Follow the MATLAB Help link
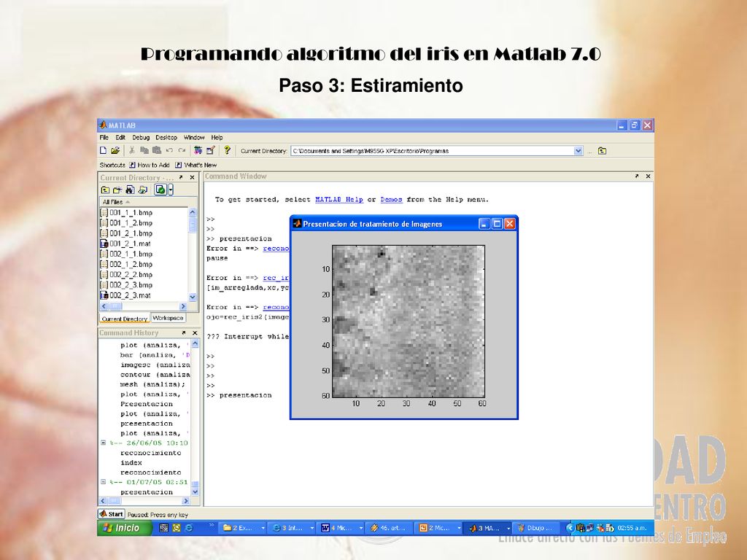Screen dimensions: 747x560 [339, 200]
